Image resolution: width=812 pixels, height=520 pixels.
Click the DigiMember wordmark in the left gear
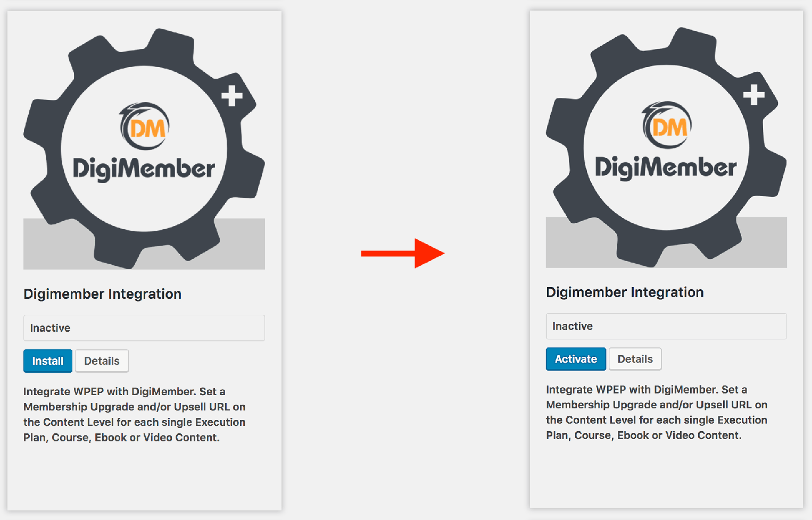[x=144, y=169]
